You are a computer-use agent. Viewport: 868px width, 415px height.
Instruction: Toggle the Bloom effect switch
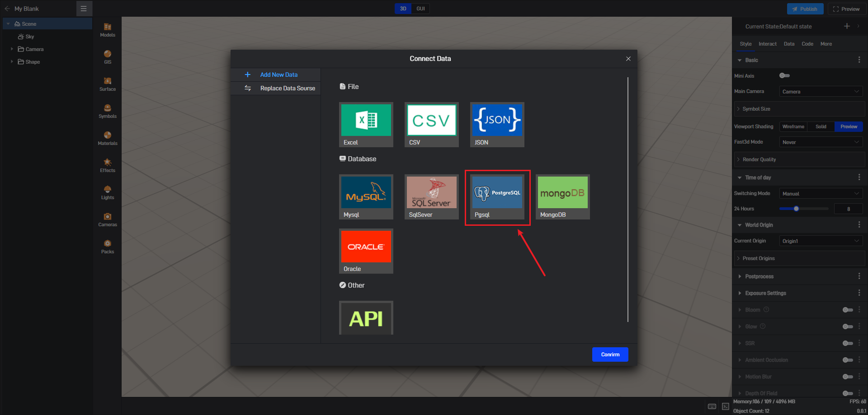[x=848, y=310]
